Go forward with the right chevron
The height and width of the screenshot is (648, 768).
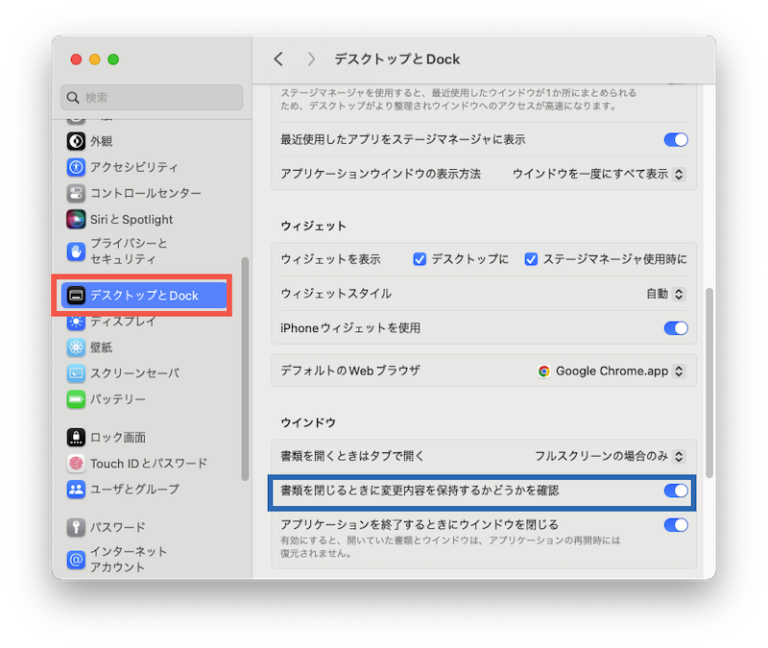pos(311,59)
